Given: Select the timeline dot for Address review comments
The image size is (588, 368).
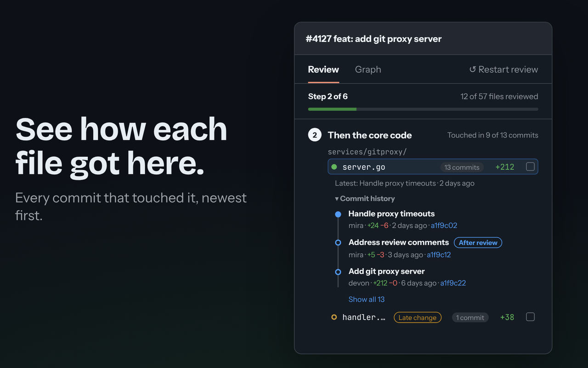Looking at the screenshot, I should coord(338,242).
